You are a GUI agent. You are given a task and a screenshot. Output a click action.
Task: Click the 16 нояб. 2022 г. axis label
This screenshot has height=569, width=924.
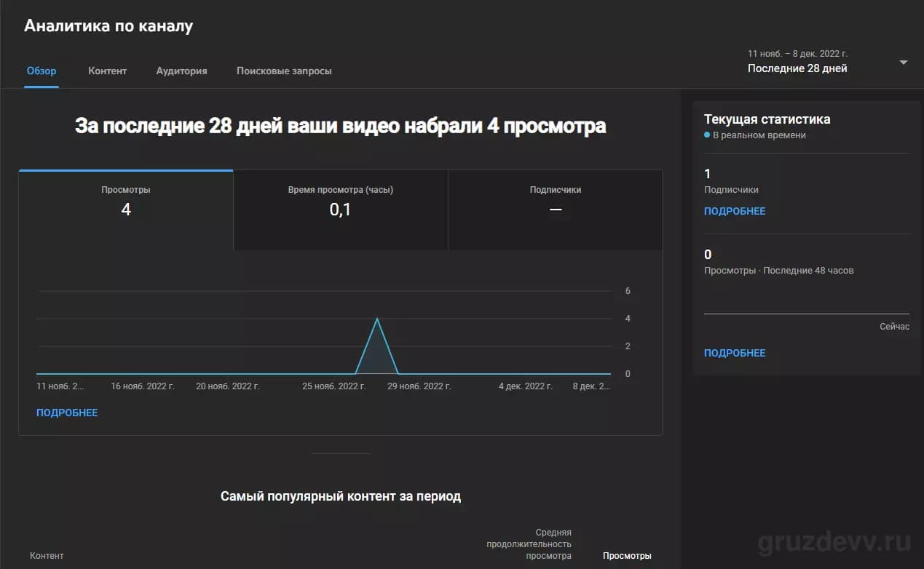pos(143,386)
